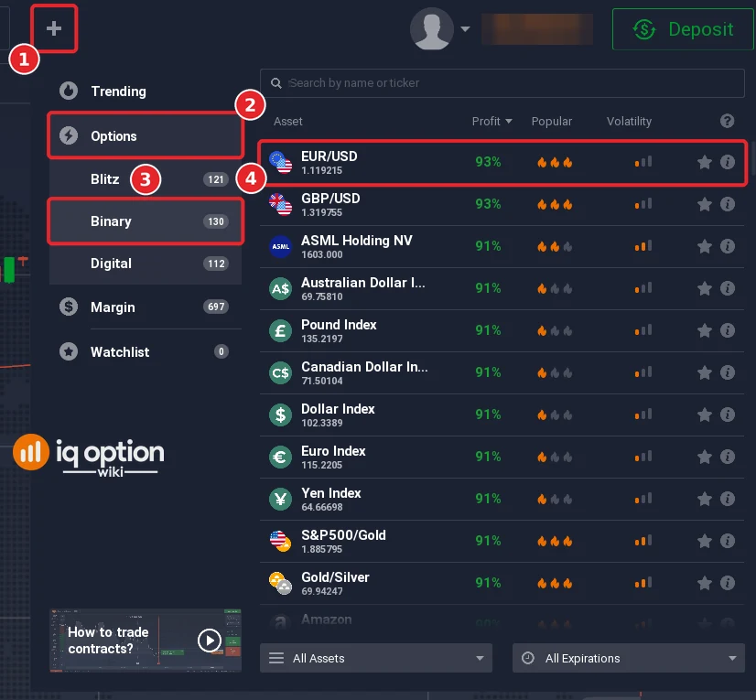This screenshot has height=700, width=756.
Task: Open S&P500/Gold info icon
Action: tap(727, 541)
